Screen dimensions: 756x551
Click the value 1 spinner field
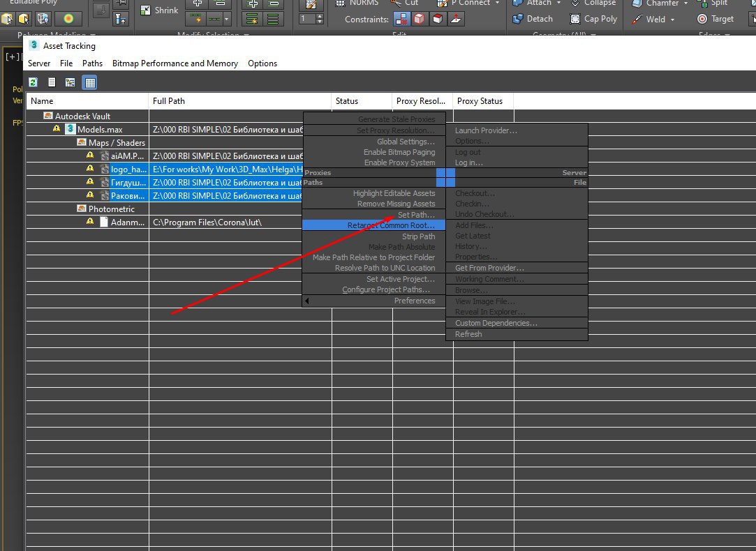(x=307, y=20)
